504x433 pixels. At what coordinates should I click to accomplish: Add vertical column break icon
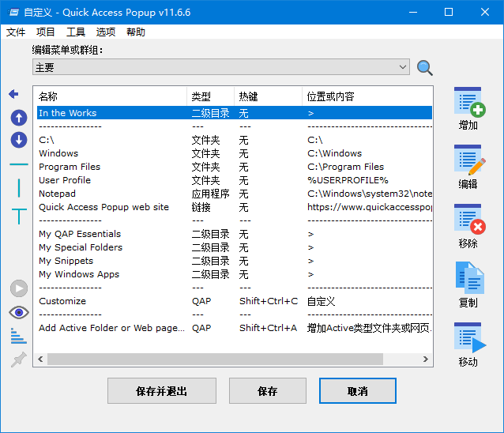[19, 188]
